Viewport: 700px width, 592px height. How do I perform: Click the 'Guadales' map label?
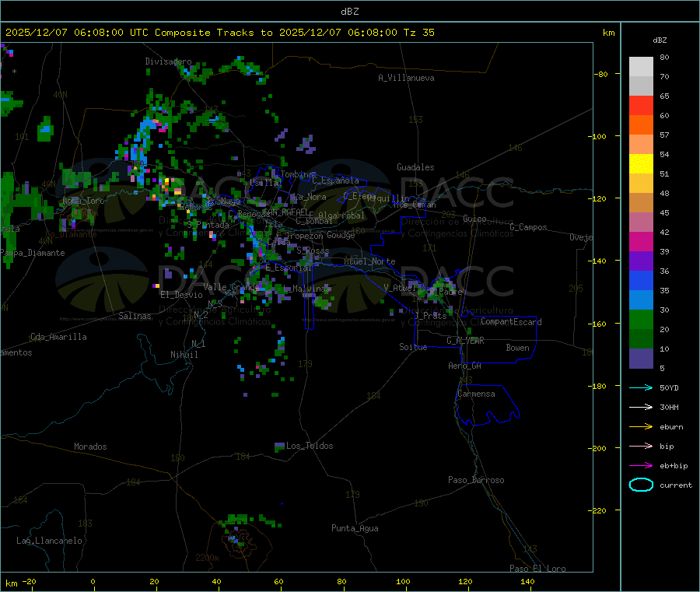415,167
